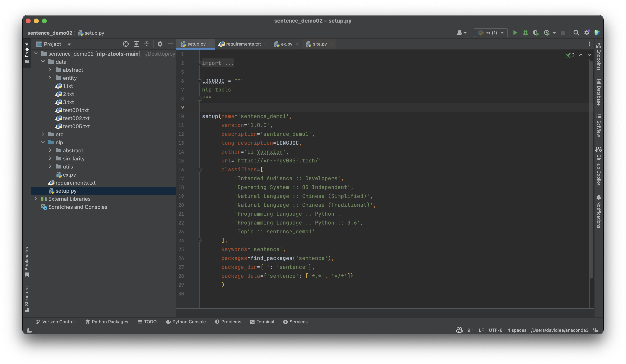626x364 pixels.
Task: Run the ex (1) configuration
Action: coord(515,33)
